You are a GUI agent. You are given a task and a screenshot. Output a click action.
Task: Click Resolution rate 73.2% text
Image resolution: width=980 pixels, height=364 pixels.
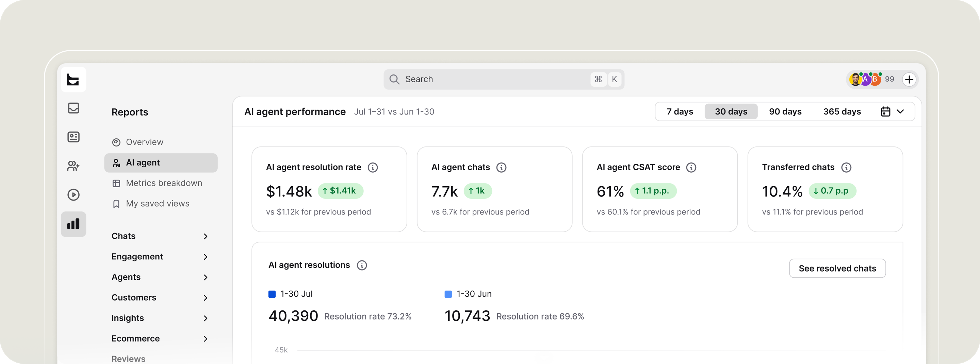[368, 317]
